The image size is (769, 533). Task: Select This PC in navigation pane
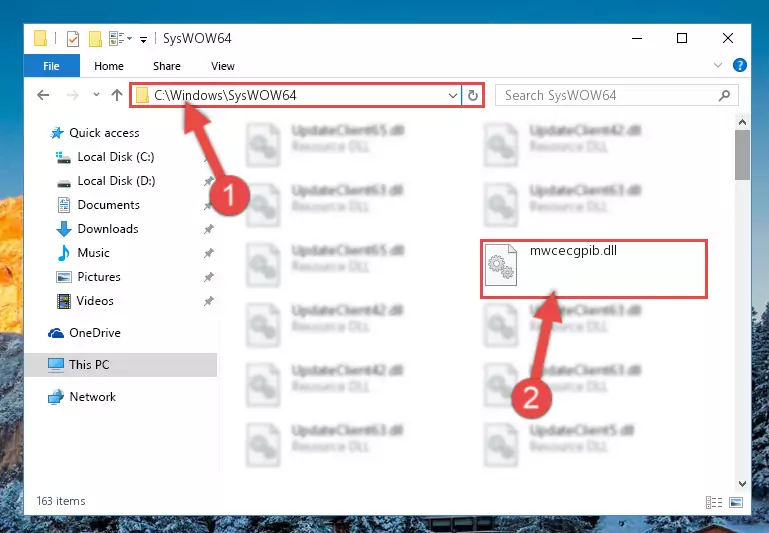click(121, 365)
